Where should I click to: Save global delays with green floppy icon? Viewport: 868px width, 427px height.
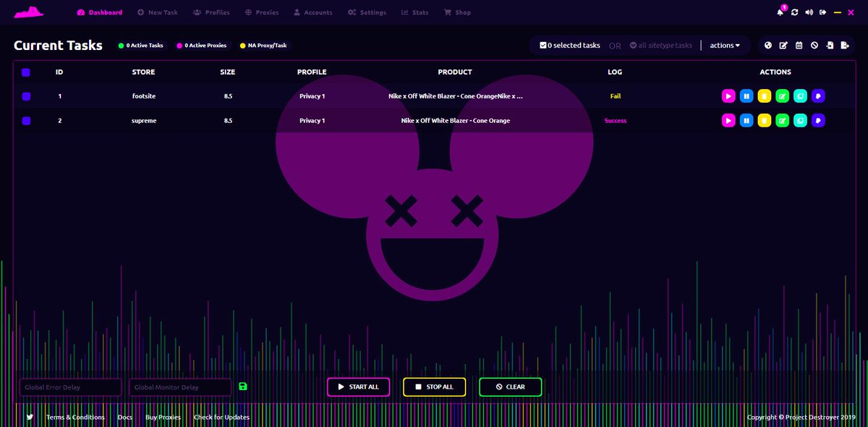pos(243,386)
